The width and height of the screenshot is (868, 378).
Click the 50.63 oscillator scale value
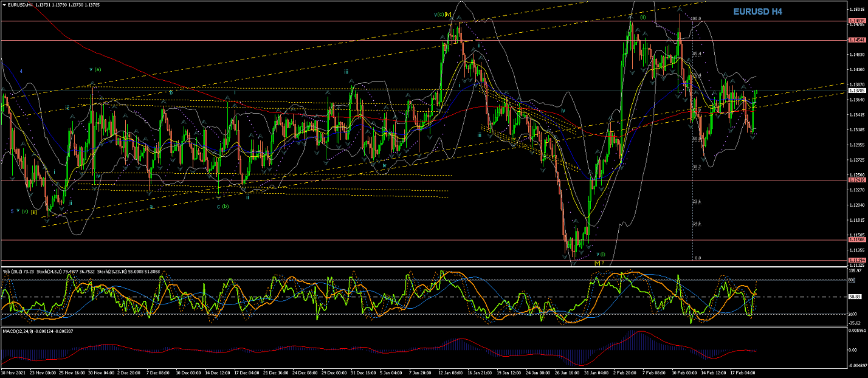(854, 297)
